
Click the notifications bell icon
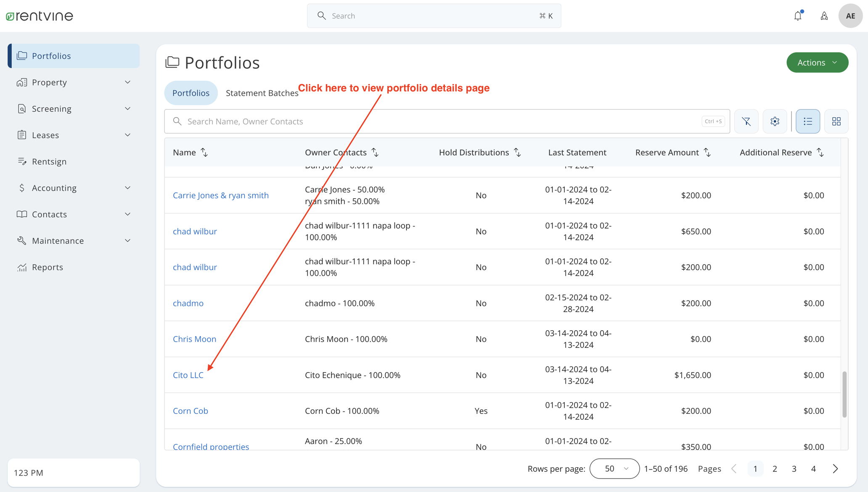(798, 16)
